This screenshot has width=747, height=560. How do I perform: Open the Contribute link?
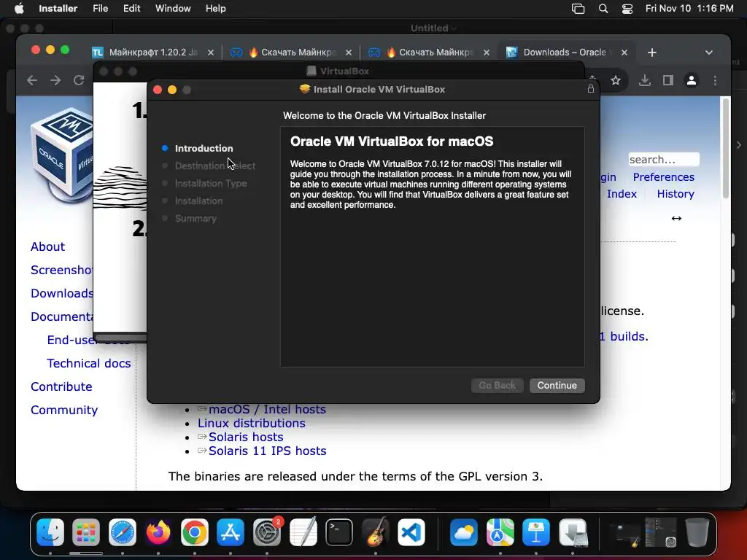coord(61,386)
